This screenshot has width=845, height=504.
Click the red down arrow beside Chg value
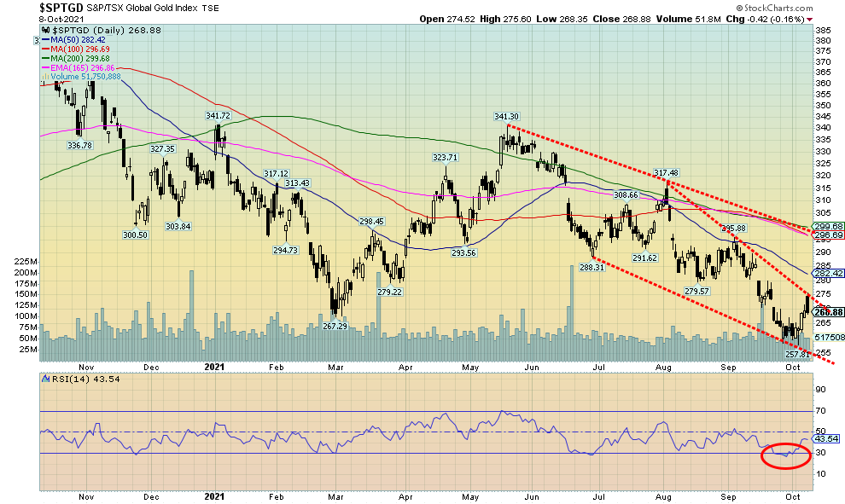(807, 17)
